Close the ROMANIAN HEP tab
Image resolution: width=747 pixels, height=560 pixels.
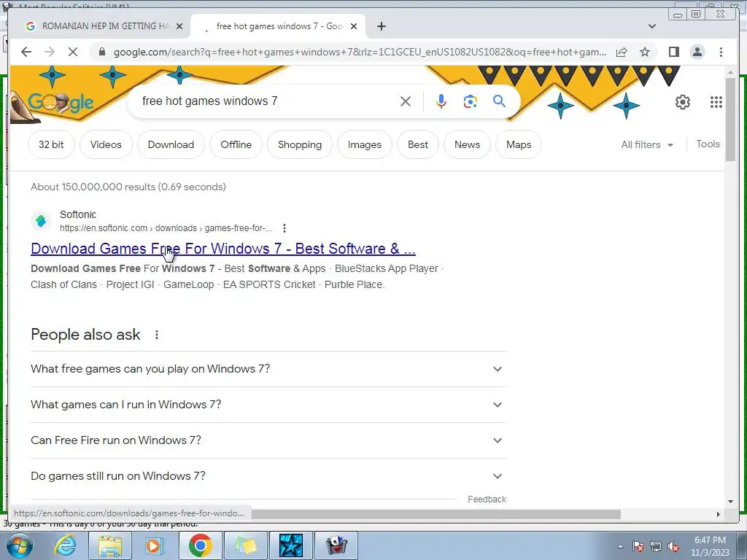coord(179,26)
